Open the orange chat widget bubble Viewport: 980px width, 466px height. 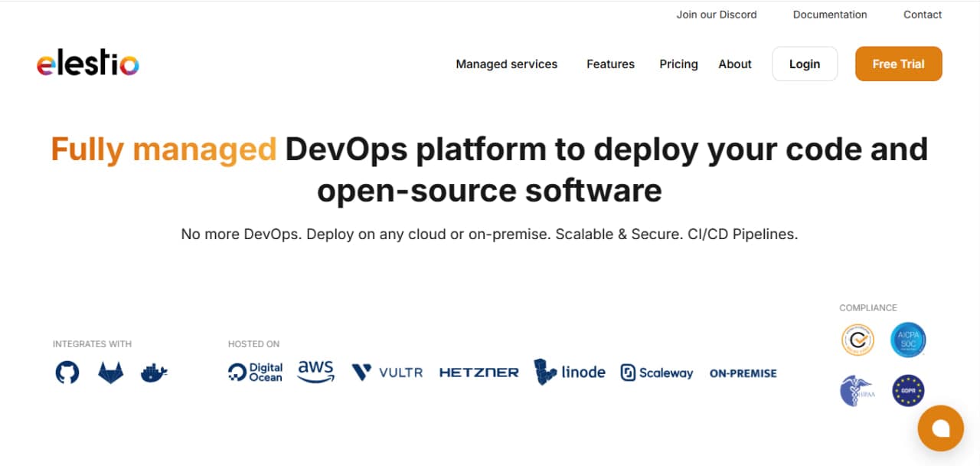click(941, 428)
